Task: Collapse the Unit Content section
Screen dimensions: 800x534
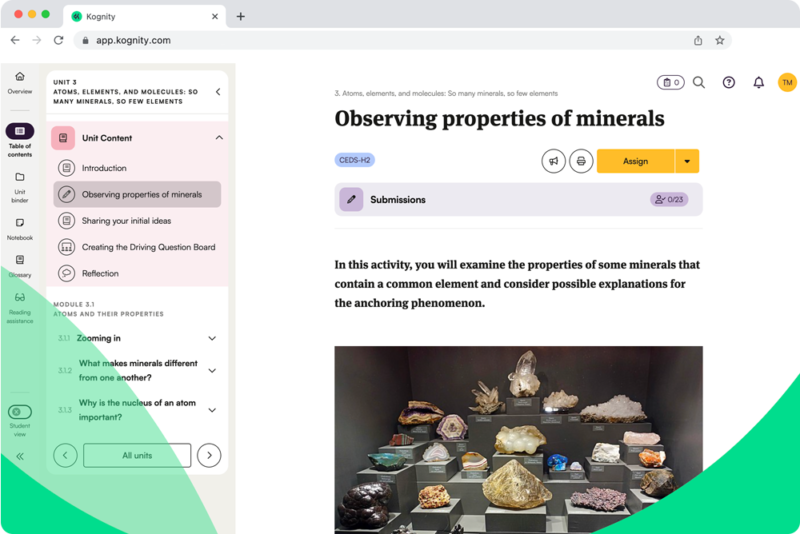Action: tap(219, 138)
